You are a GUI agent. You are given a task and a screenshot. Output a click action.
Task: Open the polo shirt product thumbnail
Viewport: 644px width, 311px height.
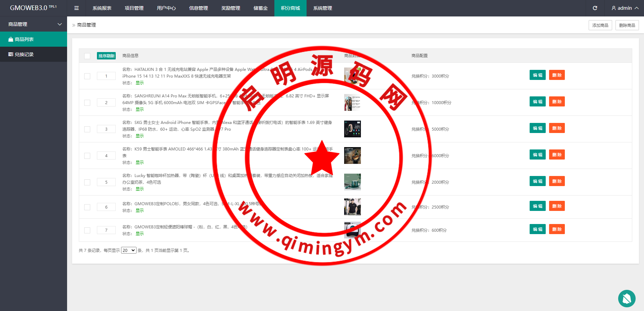(352, 207)
